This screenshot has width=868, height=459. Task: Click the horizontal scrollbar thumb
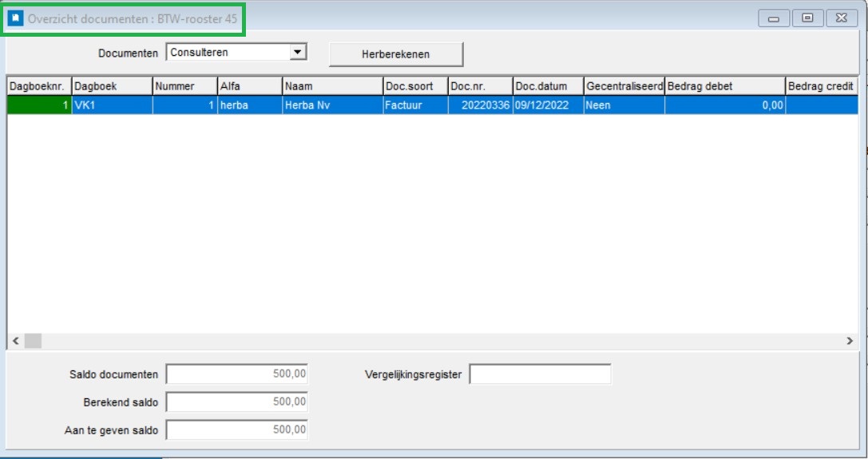pyautogui.click(x=33, y=341)
